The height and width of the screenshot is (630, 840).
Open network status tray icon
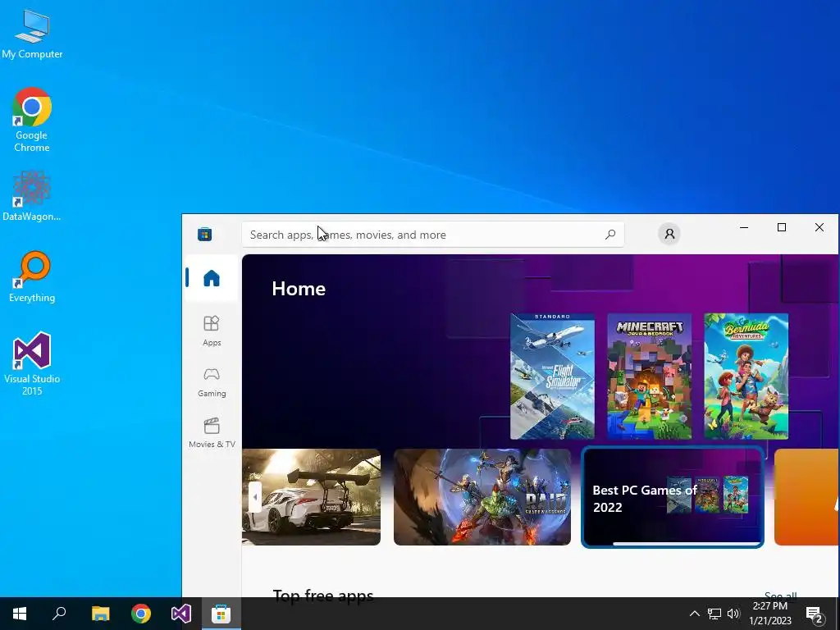[x=714, y=614]
